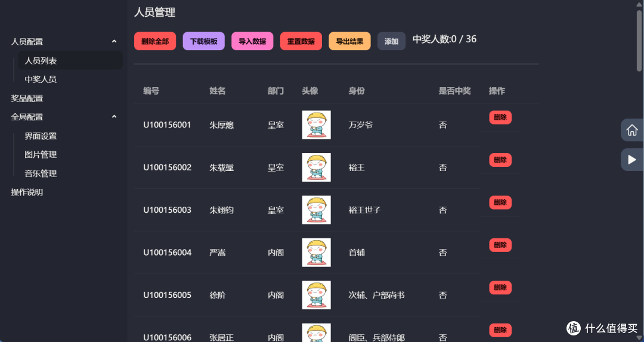The image size is (644, 342).
Task: Click the ID cell U100156002
Action: (167, 167)
